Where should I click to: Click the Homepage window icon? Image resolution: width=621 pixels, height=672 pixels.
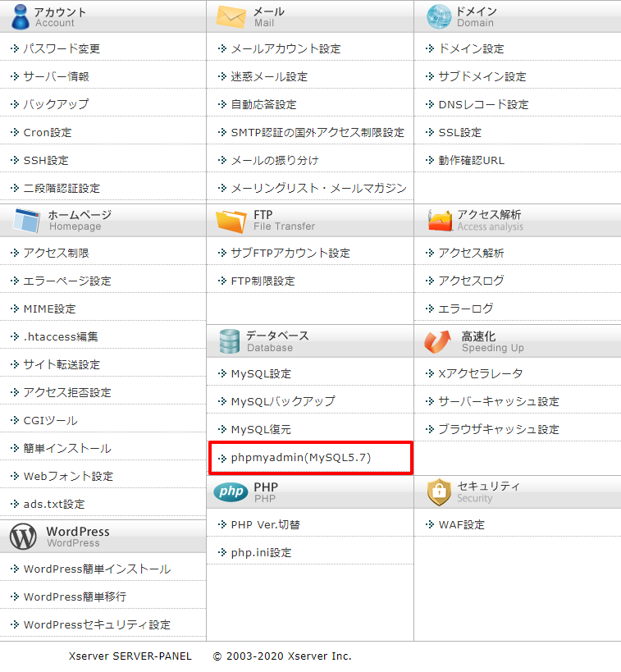(x=26, y=220)
